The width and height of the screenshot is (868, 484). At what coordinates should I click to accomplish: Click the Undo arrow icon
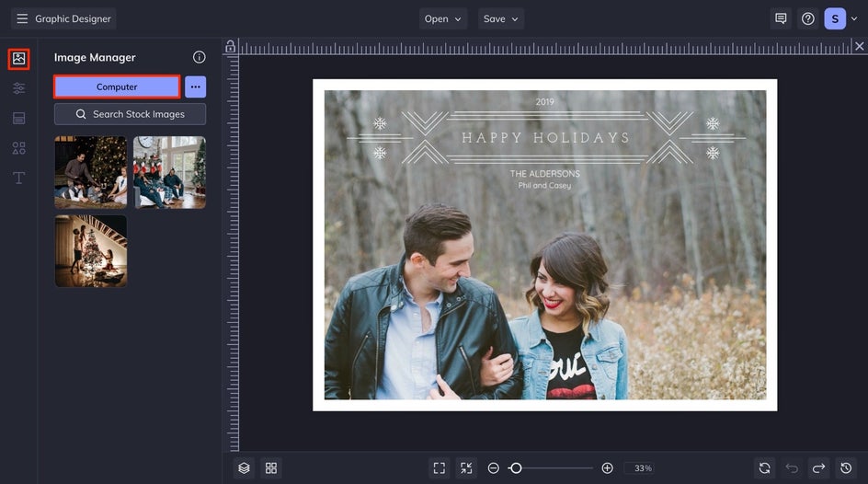click(792, 468)
